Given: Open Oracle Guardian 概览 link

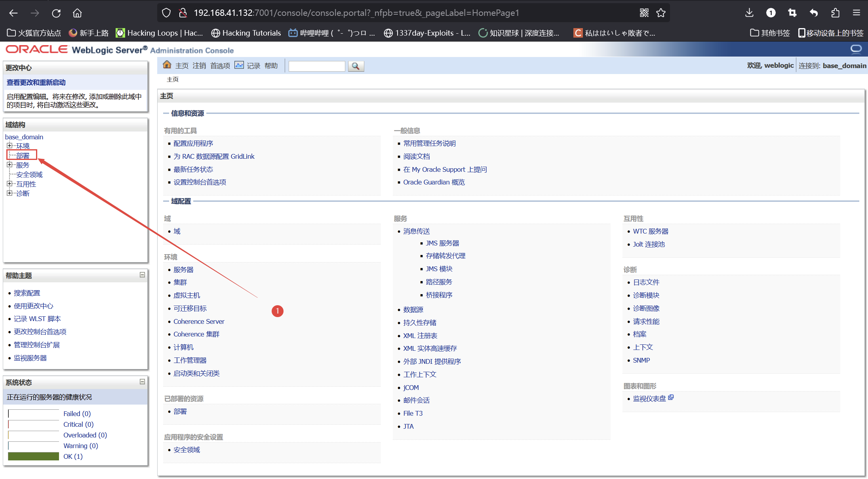Looking at the screenshot, I should pos(434,182).
